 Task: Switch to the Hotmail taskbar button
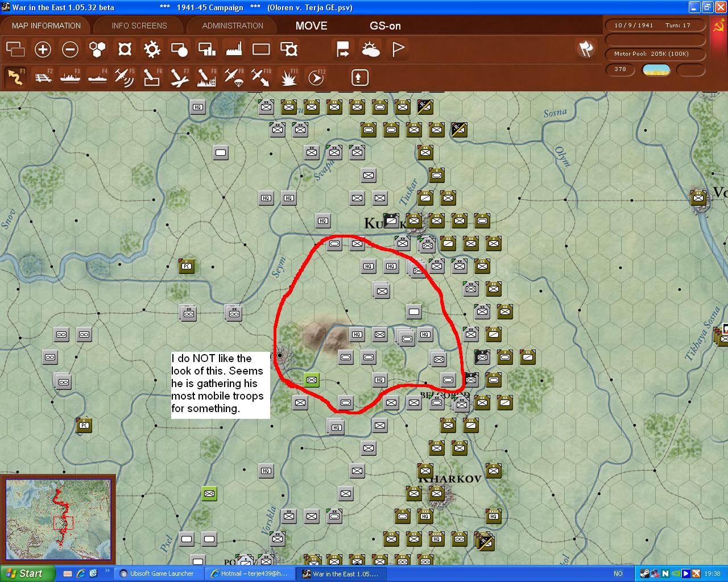(250, 573)
